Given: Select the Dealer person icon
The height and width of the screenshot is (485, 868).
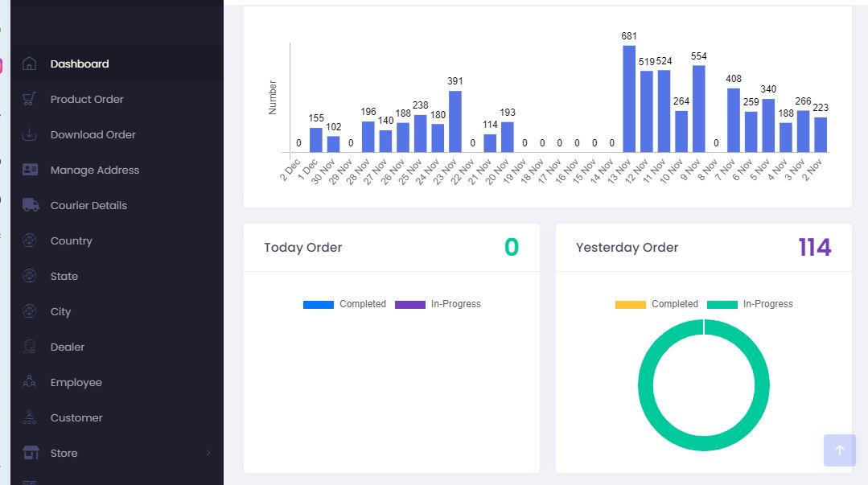Looking at the screenshot, I should (30, 346).
